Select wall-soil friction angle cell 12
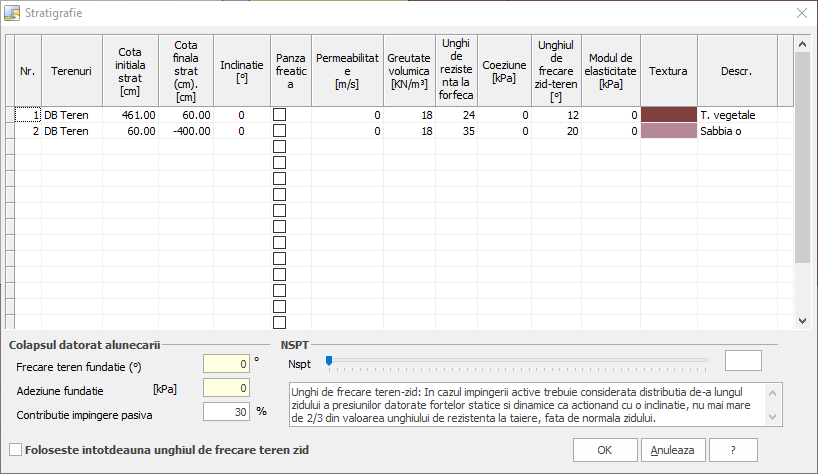 pyautogui.click(x=556, y=115)
